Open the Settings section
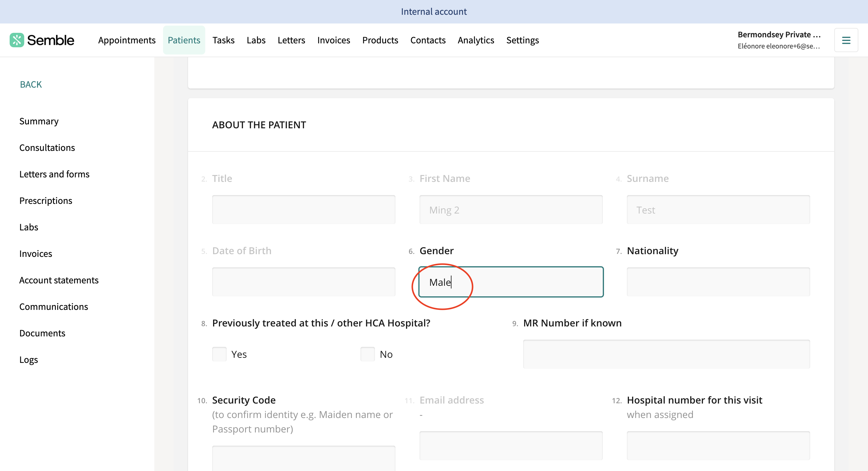 pos(523,40)
